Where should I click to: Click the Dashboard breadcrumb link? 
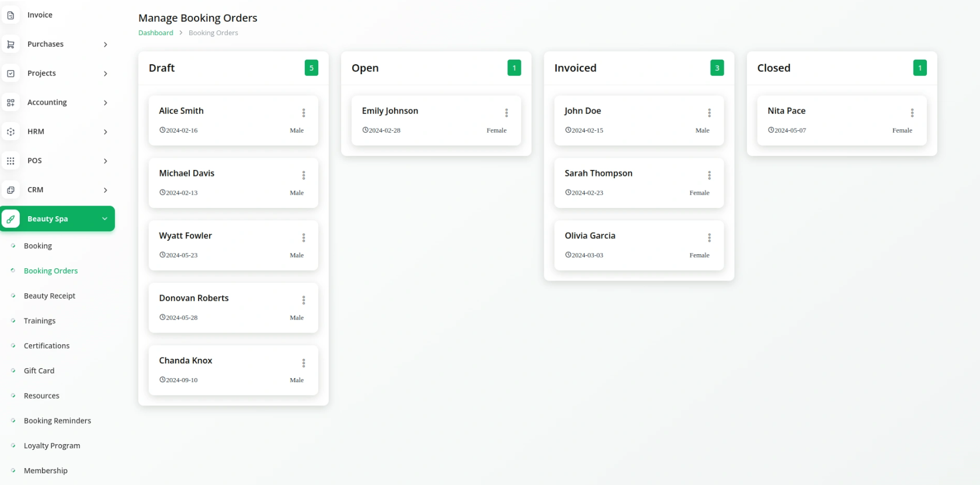click(156, 33)
